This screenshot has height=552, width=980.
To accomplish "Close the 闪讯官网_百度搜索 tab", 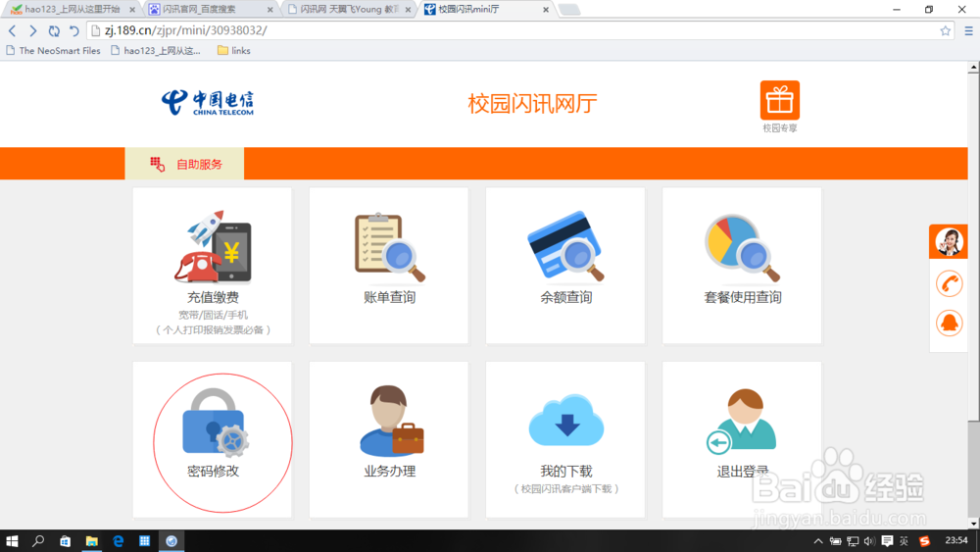I will pos(270,10).
